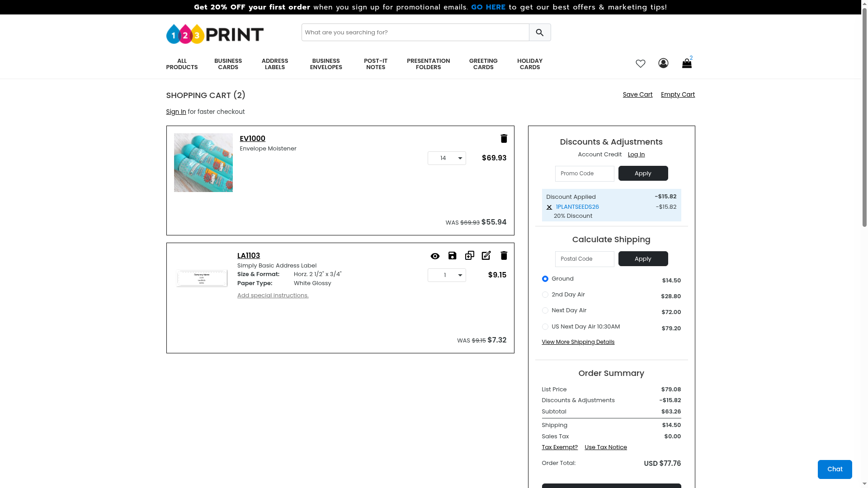Open the shopping bag cart icon
The width and height of the screenshot is (868, 488).
(686, 64)
